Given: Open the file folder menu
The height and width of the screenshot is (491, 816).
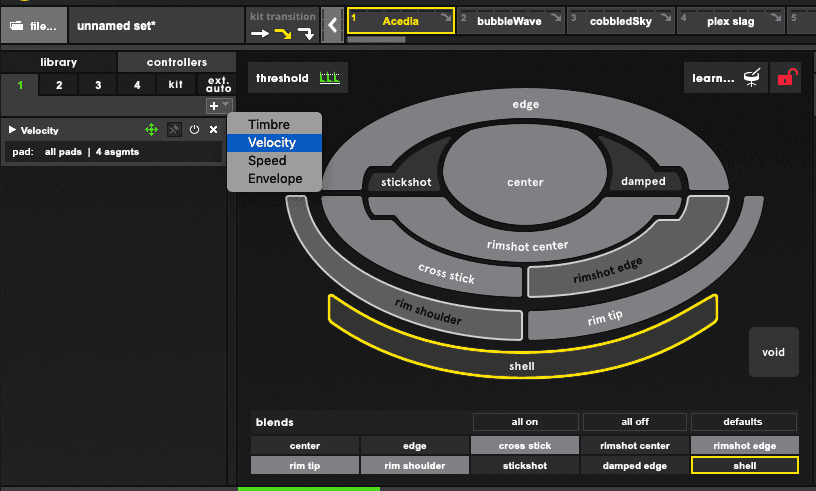Looking at the screenshot, I should [34, 25].
